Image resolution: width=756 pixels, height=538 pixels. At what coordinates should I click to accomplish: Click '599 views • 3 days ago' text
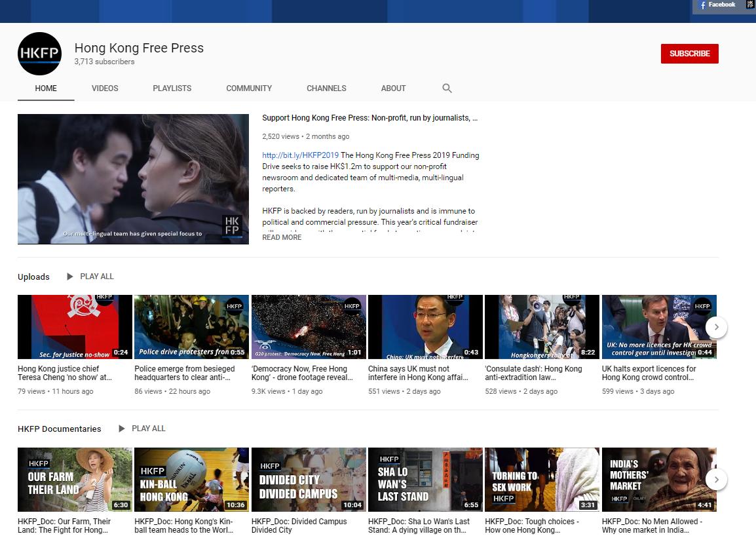(638, 391)
